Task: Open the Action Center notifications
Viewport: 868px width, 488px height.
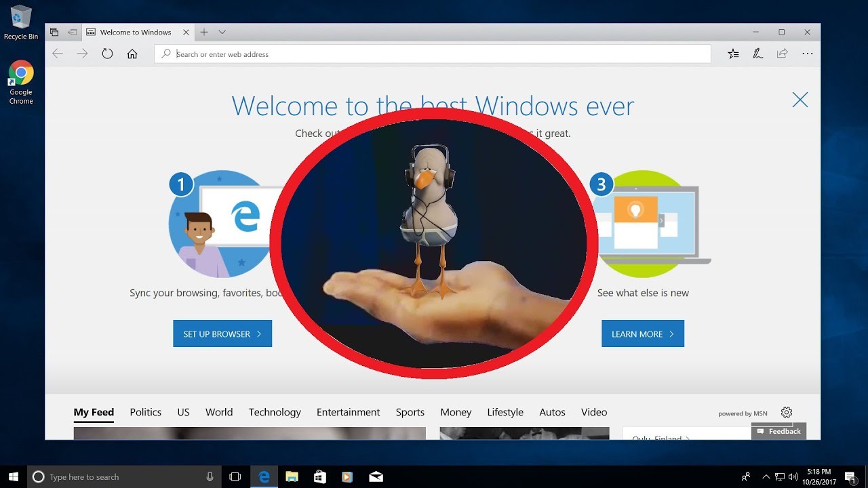Action: pyautogui.click(x=850, y=476)
